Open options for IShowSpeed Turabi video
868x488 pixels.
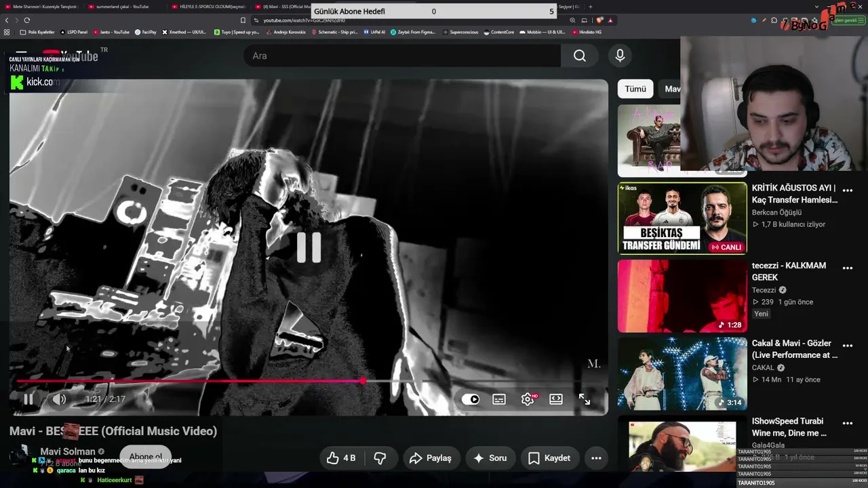coord(848,424)
